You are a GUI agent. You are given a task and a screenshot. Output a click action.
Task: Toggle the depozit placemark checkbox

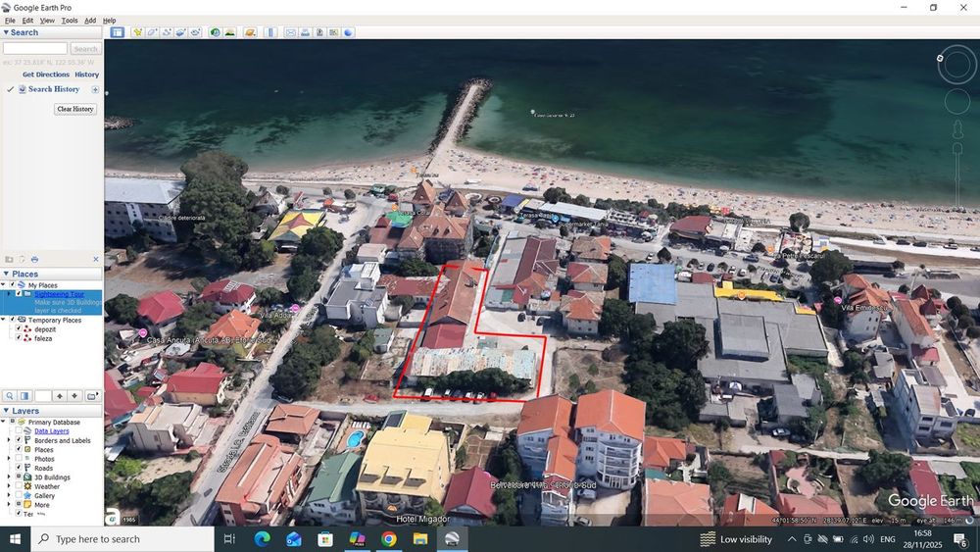(x=18, y=329)
